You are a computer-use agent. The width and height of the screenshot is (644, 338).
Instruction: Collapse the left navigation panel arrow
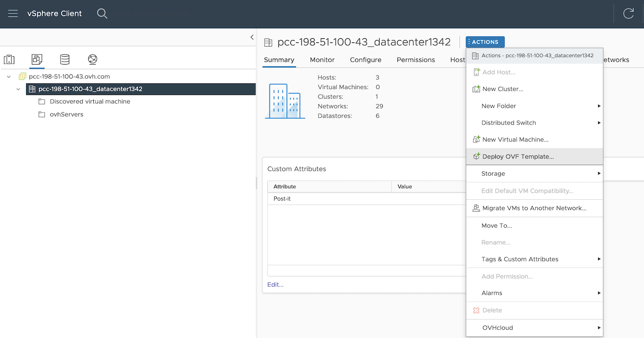[x=252, y=37]
